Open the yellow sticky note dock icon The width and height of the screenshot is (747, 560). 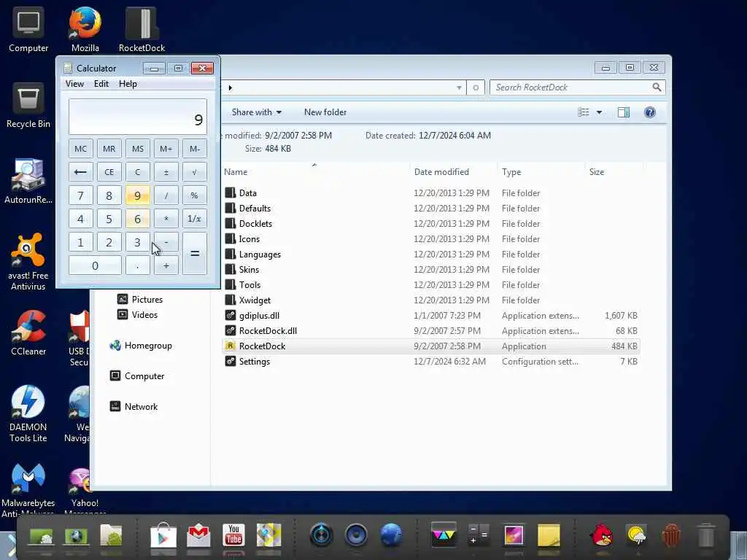click(549, 535)
